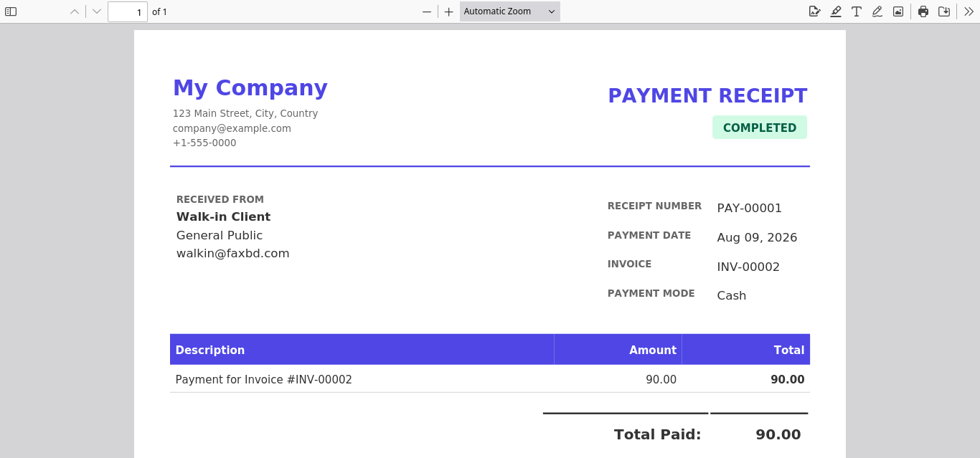Click the RECEIPT NUMBER label
The width and height of the screenshot is (980, 458).
(x=654, y=206)
